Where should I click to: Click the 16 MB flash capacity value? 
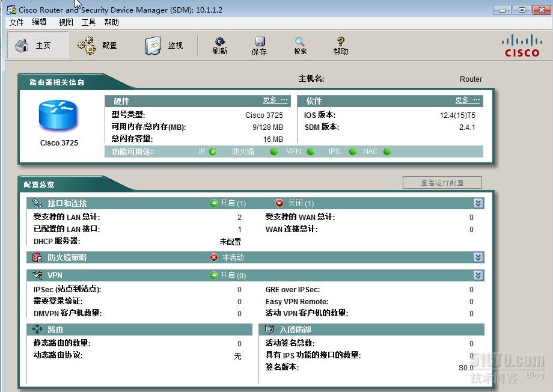tap(273, 139)
